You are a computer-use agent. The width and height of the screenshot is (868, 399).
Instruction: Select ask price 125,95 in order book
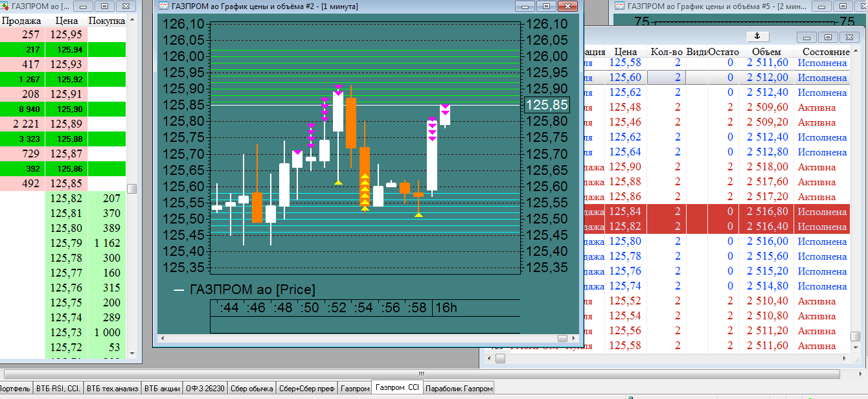click(x=66, y=35)
